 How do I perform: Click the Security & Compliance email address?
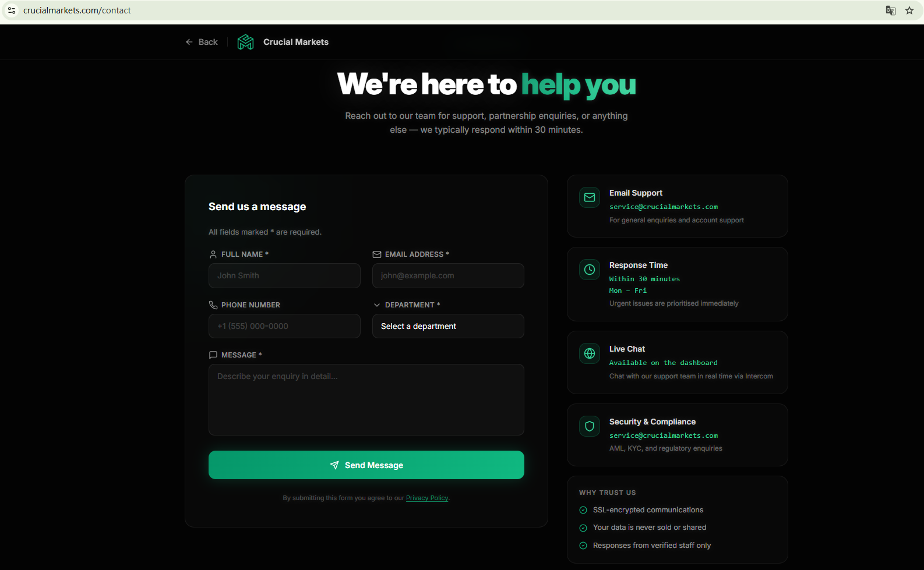pyautogui.click(x=664, y=436)
